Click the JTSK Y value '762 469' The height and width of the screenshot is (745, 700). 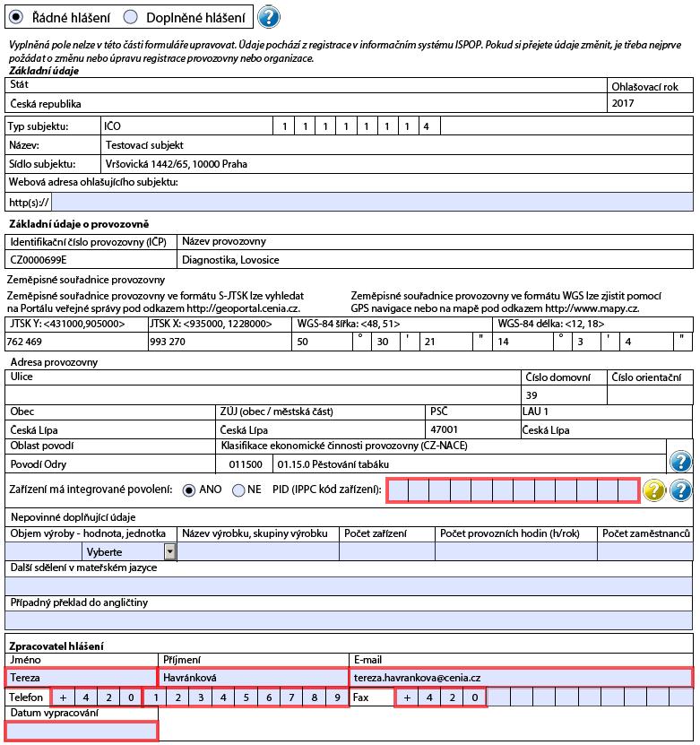(x=24, y=342)
